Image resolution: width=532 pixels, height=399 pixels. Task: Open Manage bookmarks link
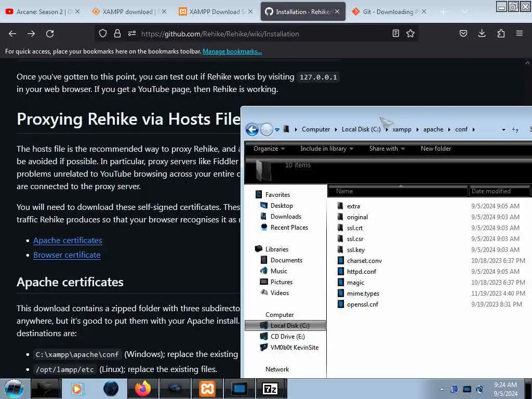tap(232, 51)
